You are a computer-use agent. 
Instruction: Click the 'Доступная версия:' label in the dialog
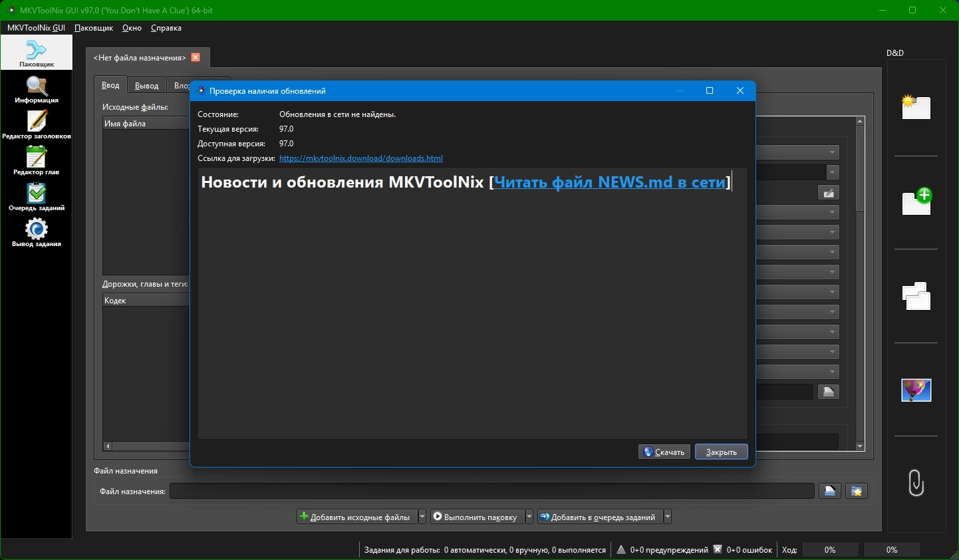coord(231,144)
